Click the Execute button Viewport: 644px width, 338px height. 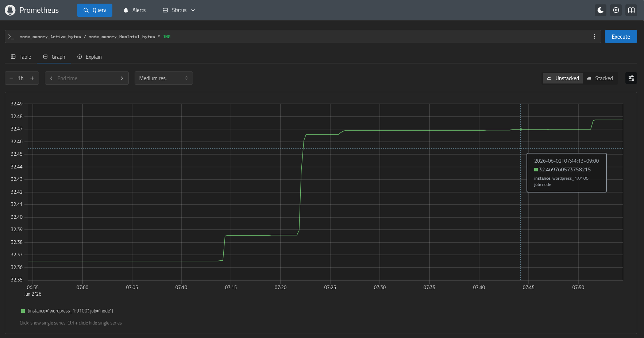621,36
